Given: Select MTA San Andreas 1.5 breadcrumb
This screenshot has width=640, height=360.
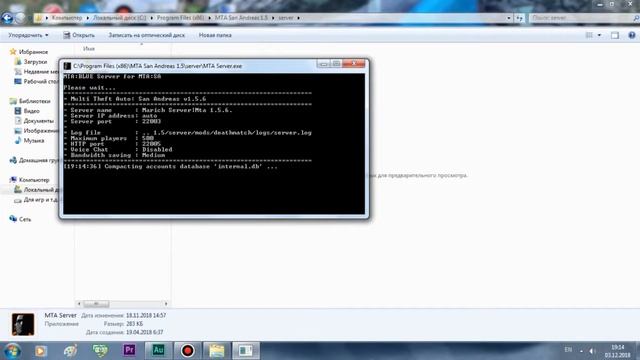Looking at the screenshot, I should 241,18.
